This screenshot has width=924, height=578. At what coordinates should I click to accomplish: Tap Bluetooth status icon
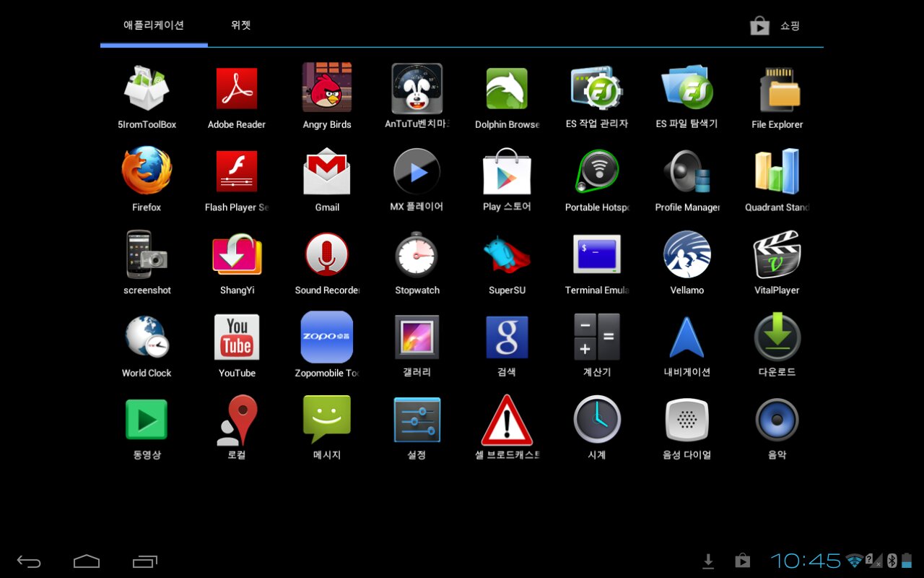[x=892, y=561]
